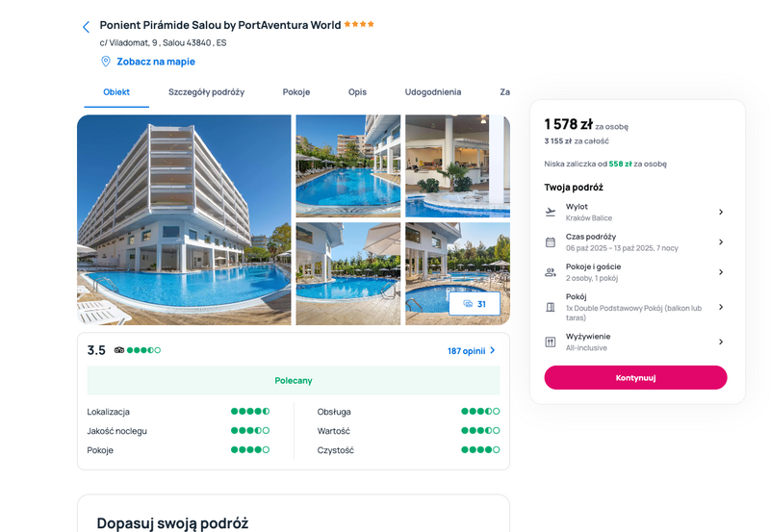Screen dimensions: 770x532
Task: Click the cutlery icon next to Wyżywienie
Action: (x=551, y=342)
